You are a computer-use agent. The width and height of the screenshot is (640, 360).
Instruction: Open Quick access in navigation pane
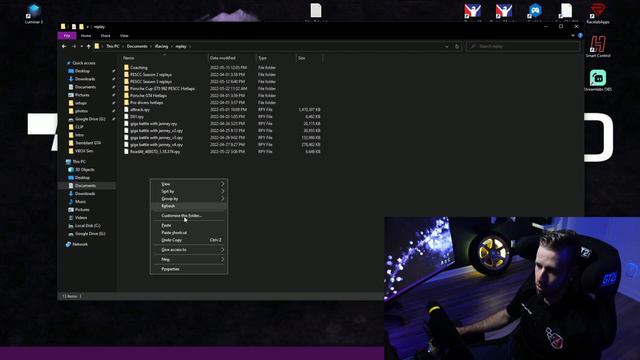tap(83, 63)
